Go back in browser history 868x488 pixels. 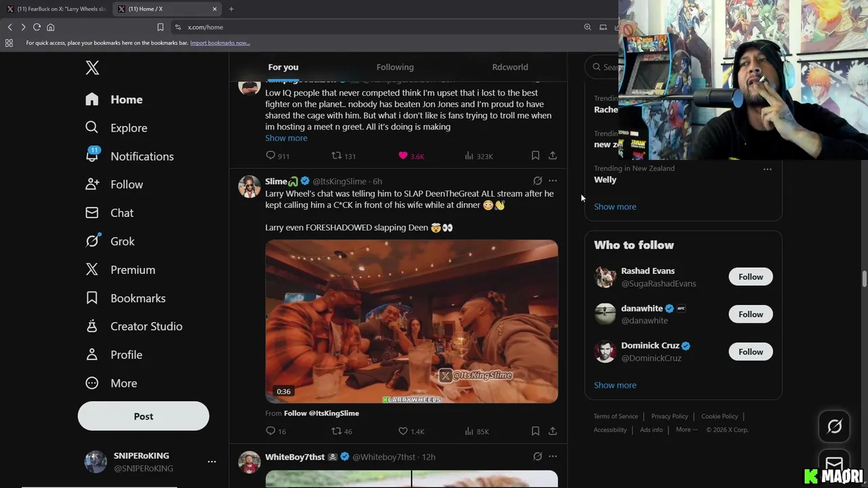(x=9, y=27)
